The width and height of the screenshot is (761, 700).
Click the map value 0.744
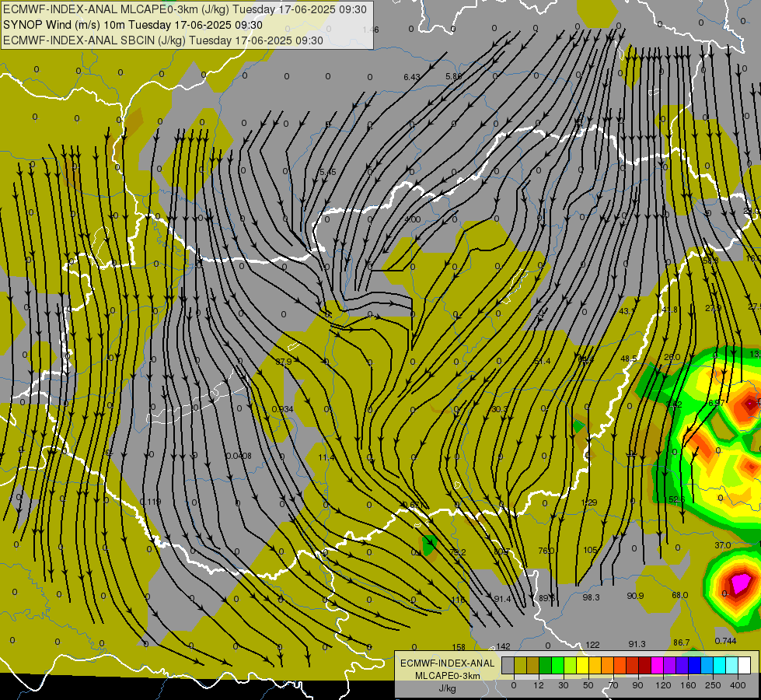(x=725, y=641)
